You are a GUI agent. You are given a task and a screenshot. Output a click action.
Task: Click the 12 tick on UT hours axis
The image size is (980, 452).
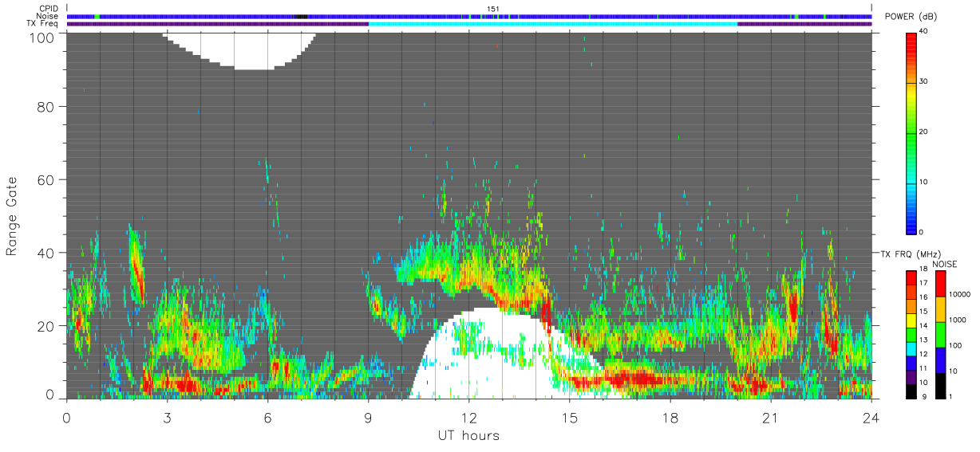[468, 418]
